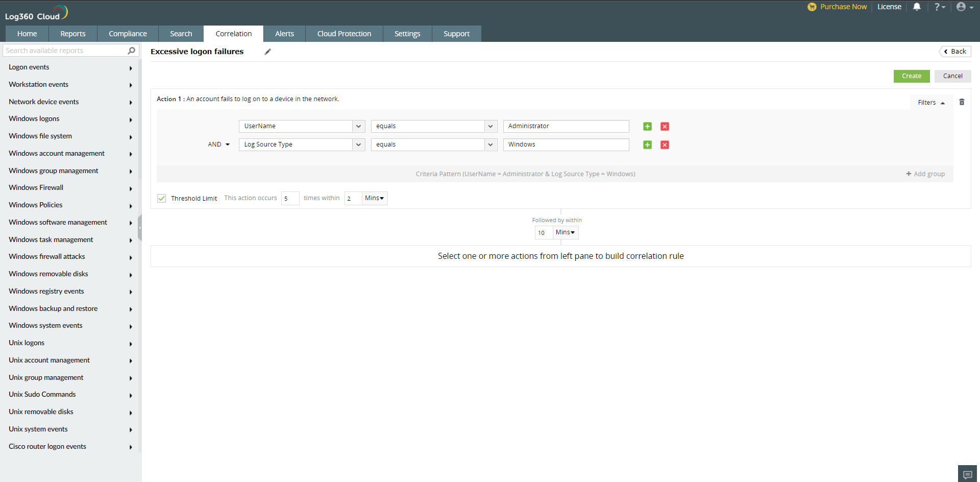Open the Cloud Protection tab

coord(344,34)
